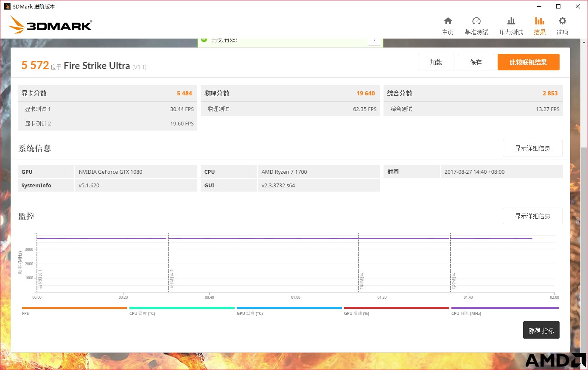The height and width of the screenshot is (370, 588).
Task: Show detailed info for 监控 section
Action: click(x=533, y=216)
